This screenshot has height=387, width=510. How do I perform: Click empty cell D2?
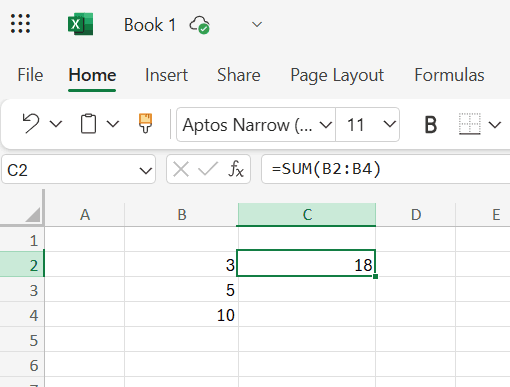pyautogui.click(x=416, y=265)
